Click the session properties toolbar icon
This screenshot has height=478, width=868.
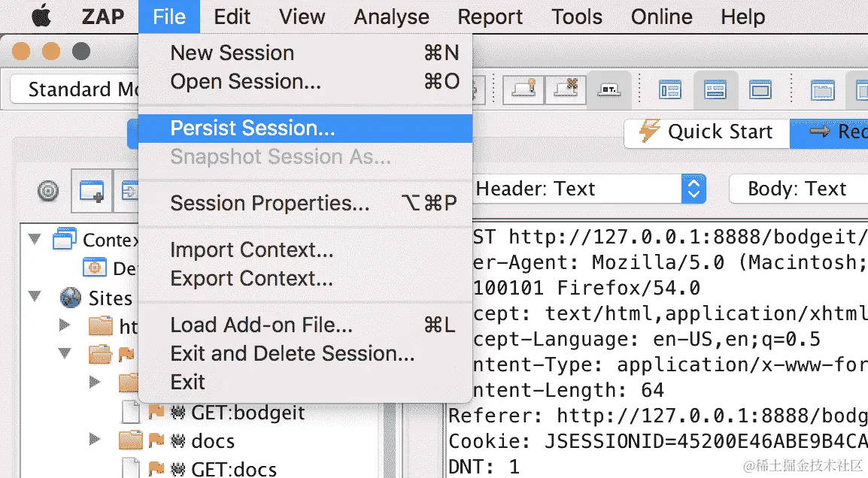pyautogui.click(x=609, y=89)
